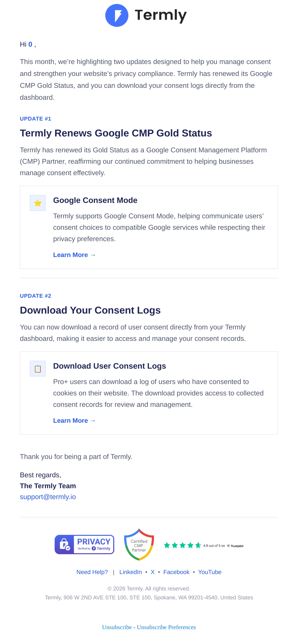Viewport: 298px width, 644px height.
Task: Open Unsubscribe Preferences link
Action: [x=166, y=627]
